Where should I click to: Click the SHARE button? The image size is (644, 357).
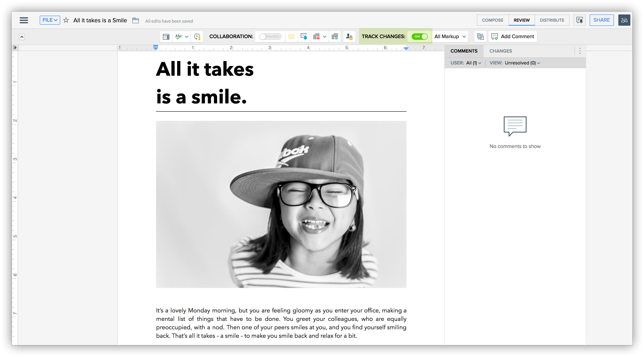coord(601,20)
